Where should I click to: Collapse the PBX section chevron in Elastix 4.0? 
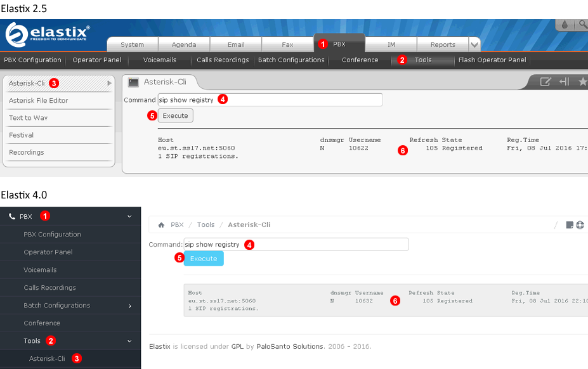coord(129,216)
